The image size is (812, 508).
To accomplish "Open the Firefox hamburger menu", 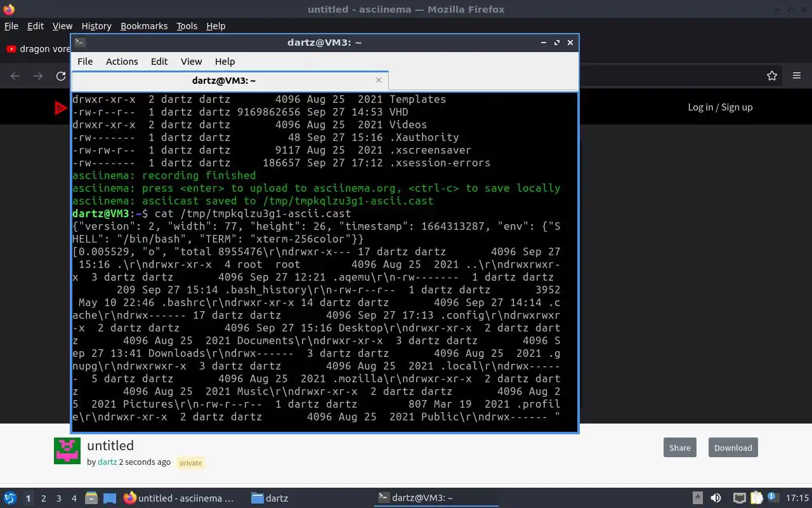I will [797, 76].
